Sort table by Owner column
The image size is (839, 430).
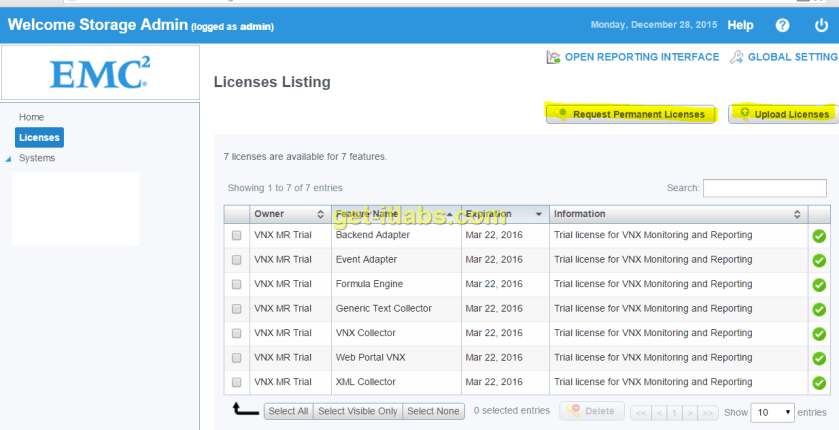pyautogui.click(x=291, y=214)
